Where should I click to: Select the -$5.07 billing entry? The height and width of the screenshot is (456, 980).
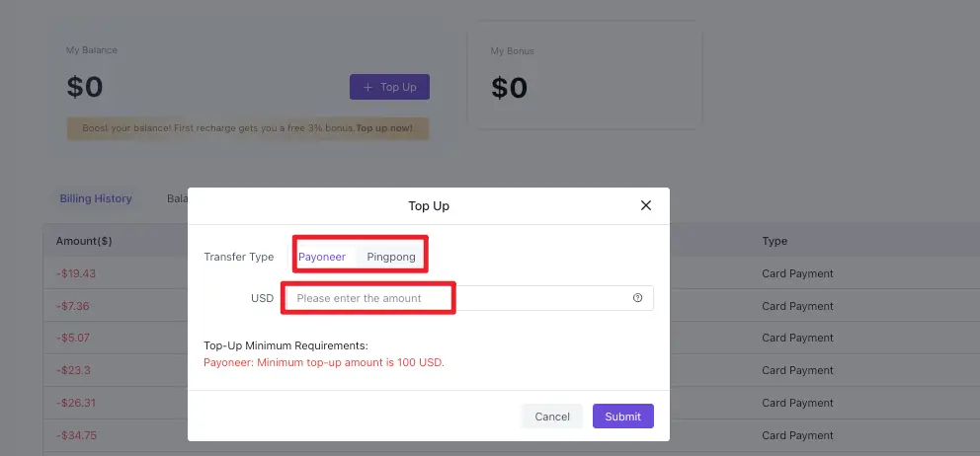click(x=72, y=339)
